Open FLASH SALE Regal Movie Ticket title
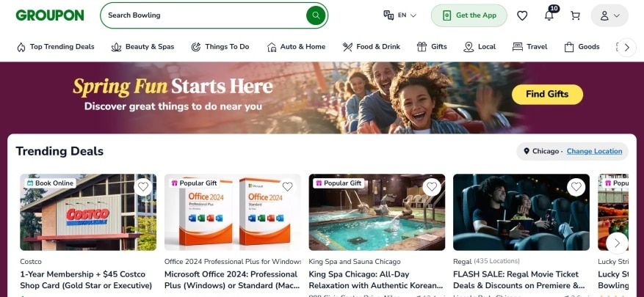644x297 pixels. pyautogui.click(x=519, y=280)
